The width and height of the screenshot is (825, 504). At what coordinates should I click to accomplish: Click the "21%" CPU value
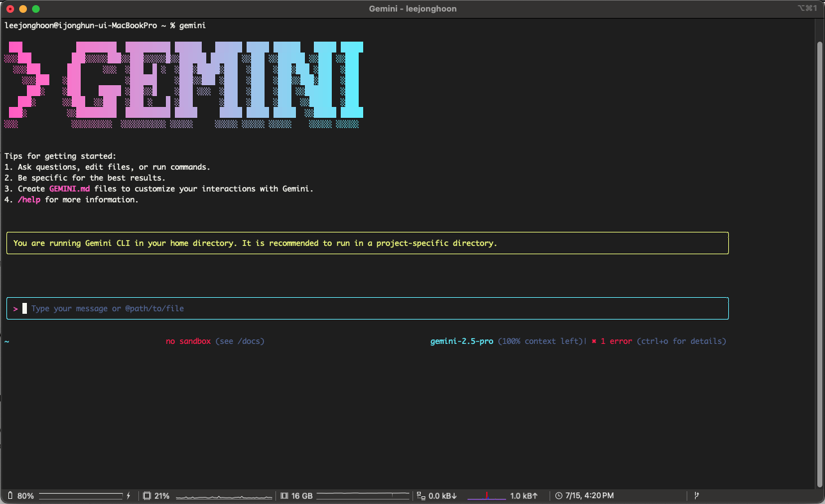(x=162, y=496)
